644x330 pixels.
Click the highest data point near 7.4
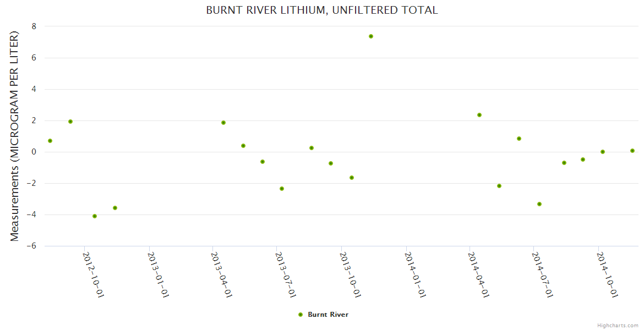point(371,36)
